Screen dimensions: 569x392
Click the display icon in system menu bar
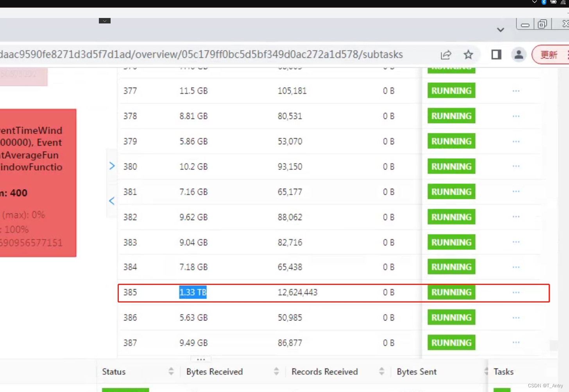coord(553,2)
